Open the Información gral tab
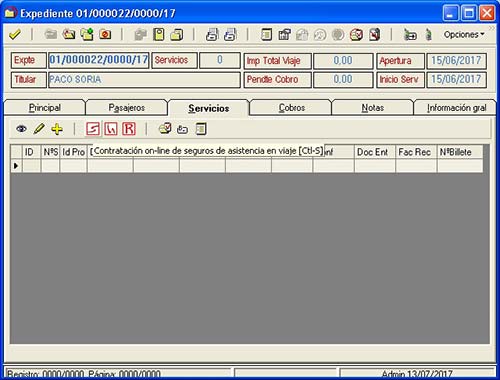Viewport: 500px width, 380px height. click(x=456, y=108)
